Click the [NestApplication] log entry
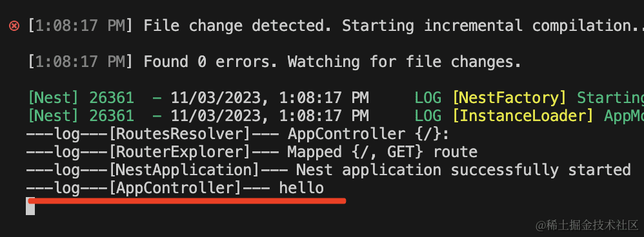This screenshot has height=237, width=644. 328,170
